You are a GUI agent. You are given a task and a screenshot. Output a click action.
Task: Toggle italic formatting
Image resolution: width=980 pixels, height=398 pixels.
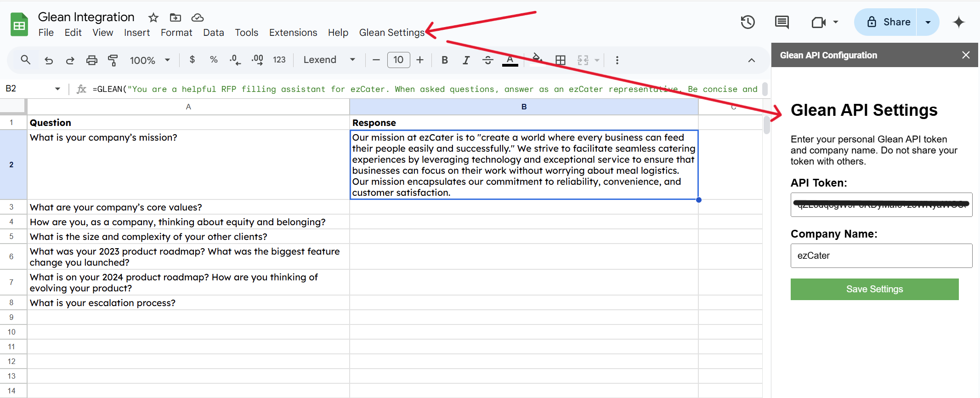pos(466,60)
